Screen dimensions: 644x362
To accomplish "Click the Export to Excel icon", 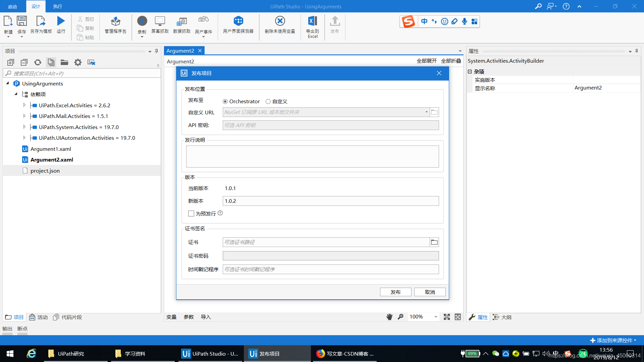I will click(x=312, y=21).
